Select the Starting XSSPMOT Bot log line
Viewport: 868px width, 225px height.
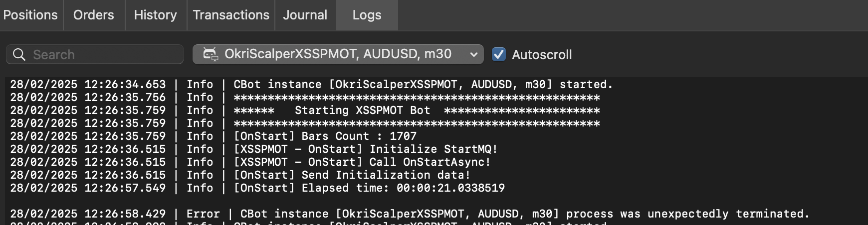(305, 111)
